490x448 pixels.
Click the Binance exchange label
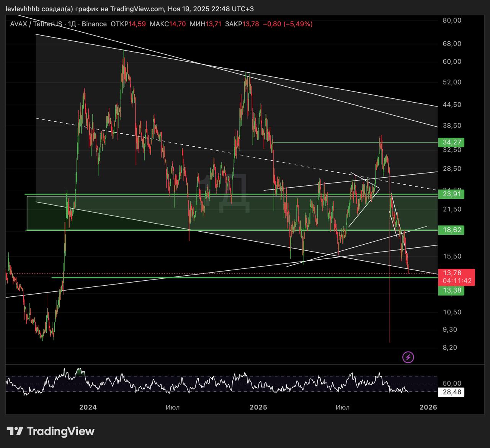tap(94, 24)
